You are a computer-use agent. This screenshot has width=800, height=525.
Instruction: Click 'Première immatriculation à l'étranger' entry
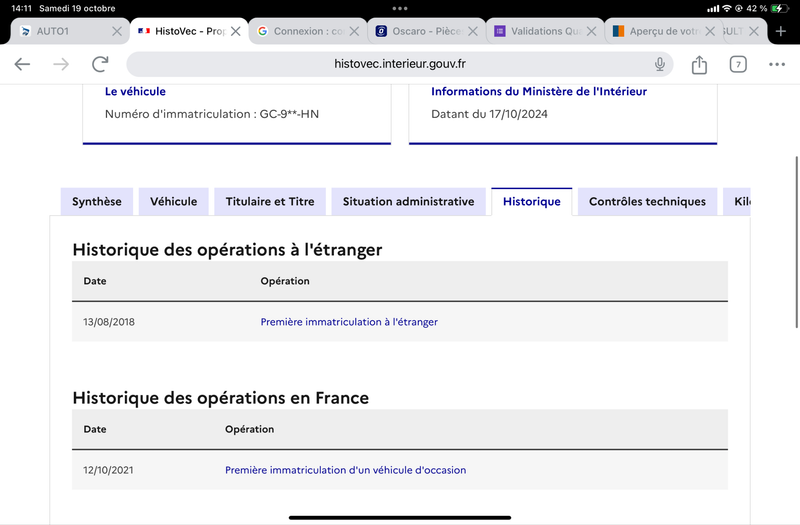[x=349, y=322]
